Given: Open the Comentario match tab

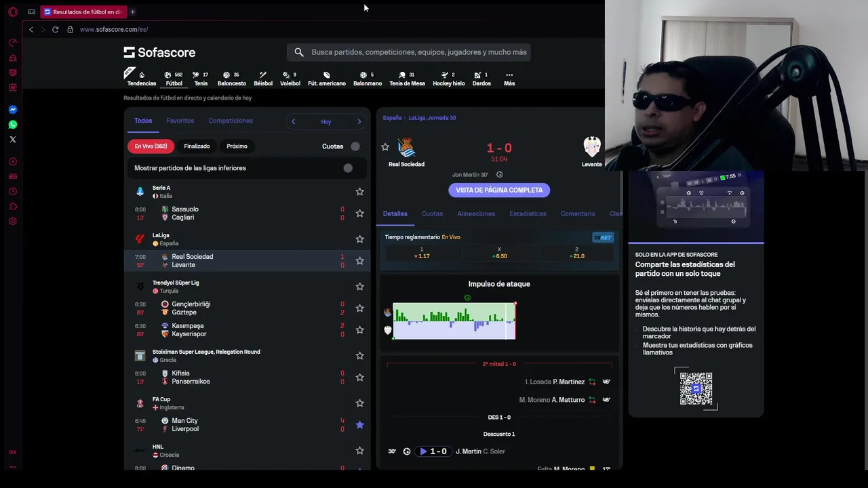Looking at the screenshot, I should point(578,213).
